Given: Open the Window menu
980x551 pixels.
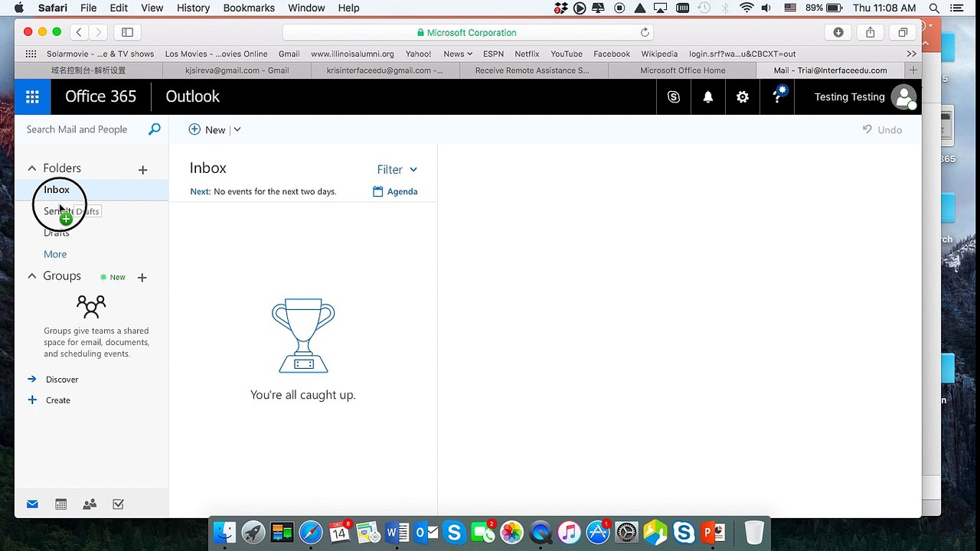Looking at the screenshot, I should tap(306, 8).
